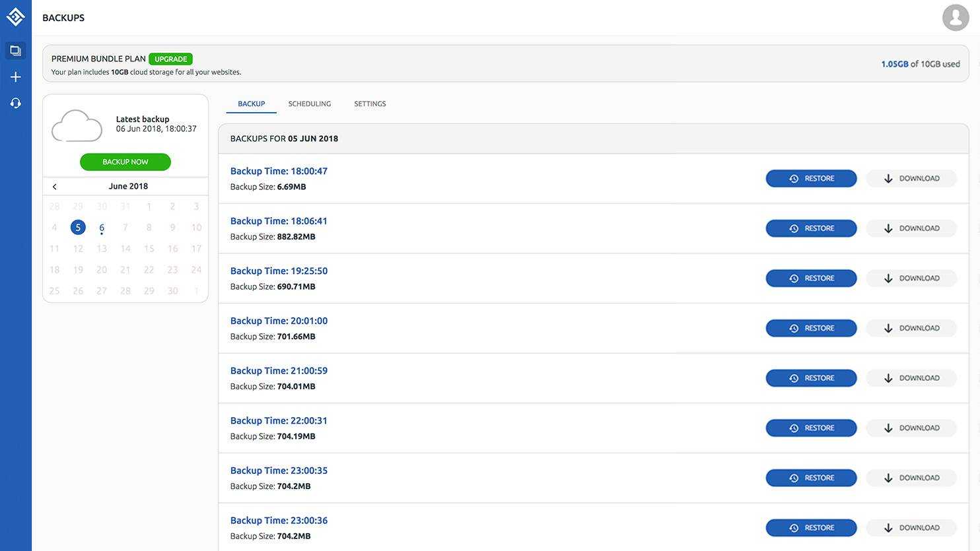This screenshot has width=980, height=551.
Task: Switch to the SETTINGS tab
Action: (x=370, y=104)
